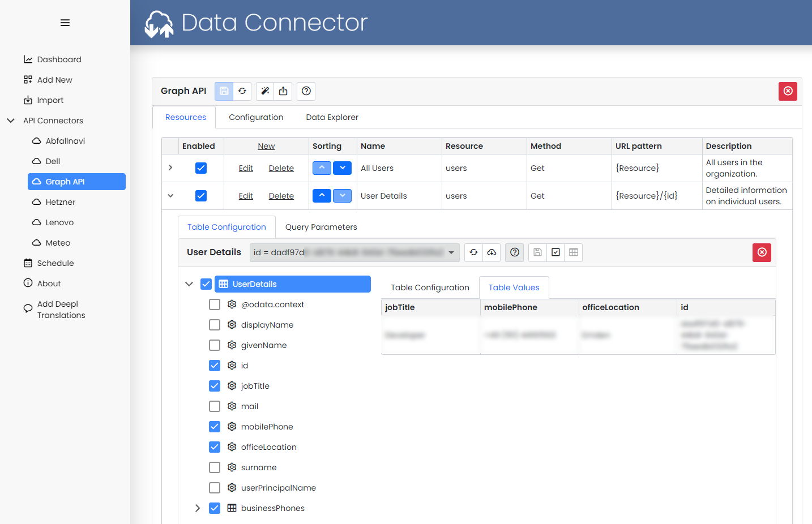The image size is (812, 524).
Task: Expand the All Users row
Action: point(170,167)
